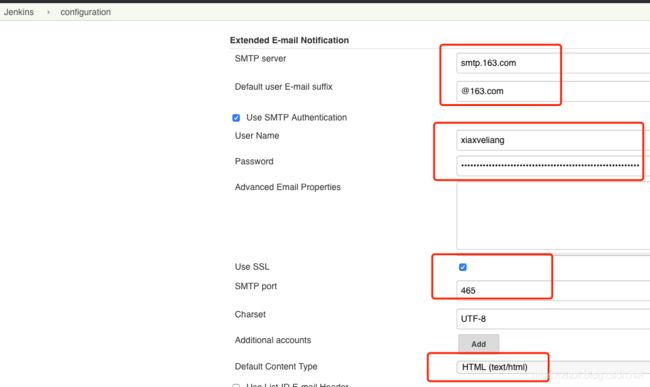
Task: Toggle the Use SMTP Authentication checkbox
Action: pos(236,118)
